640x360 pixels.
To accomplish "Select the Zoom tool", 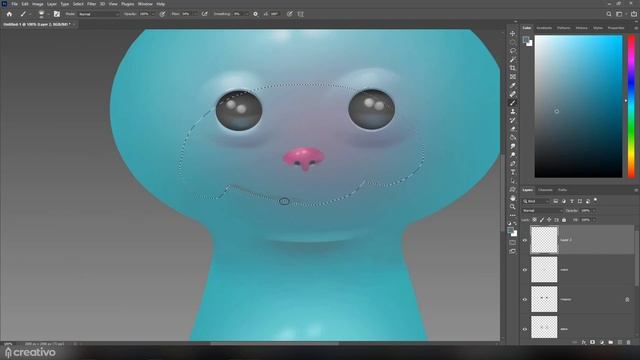I will coord(512,207).
